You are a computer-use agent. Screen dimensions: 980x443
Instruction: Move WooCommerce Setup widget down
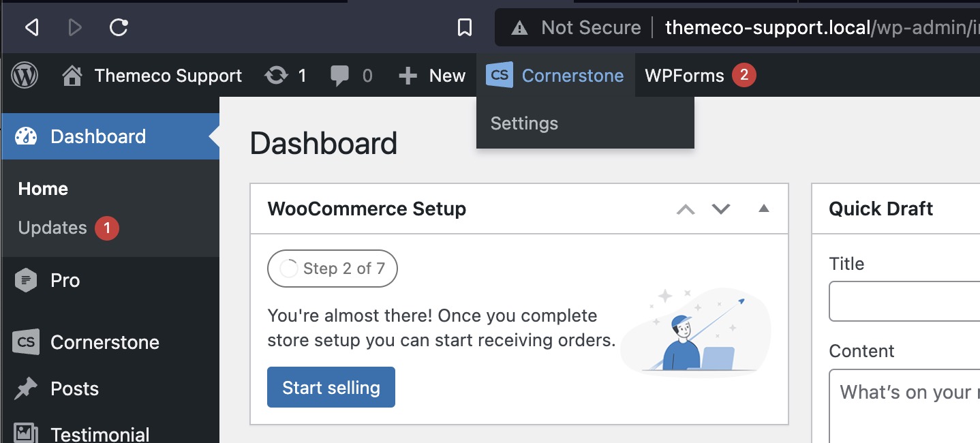(x=721, y=209)
